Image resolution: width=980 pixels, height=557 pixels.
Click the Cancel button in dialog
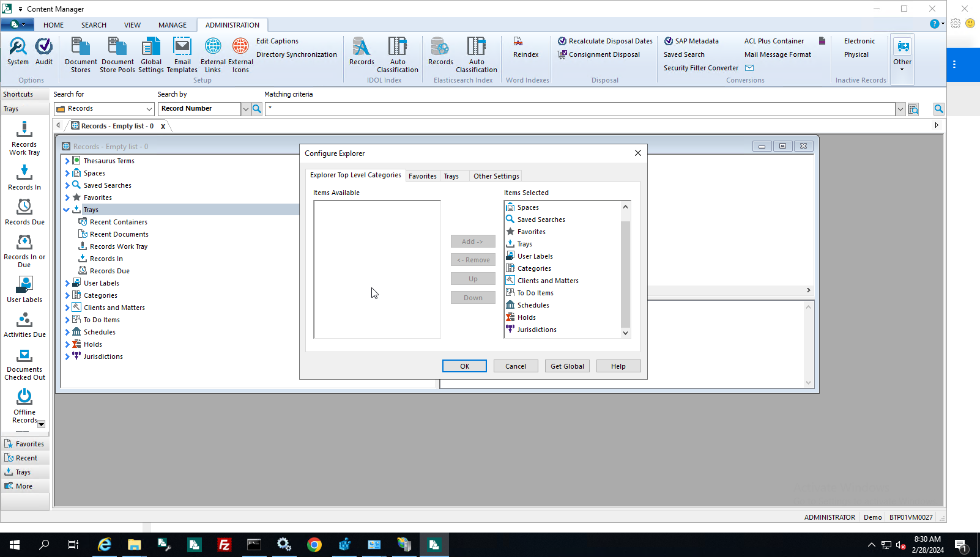coord(516,366)
